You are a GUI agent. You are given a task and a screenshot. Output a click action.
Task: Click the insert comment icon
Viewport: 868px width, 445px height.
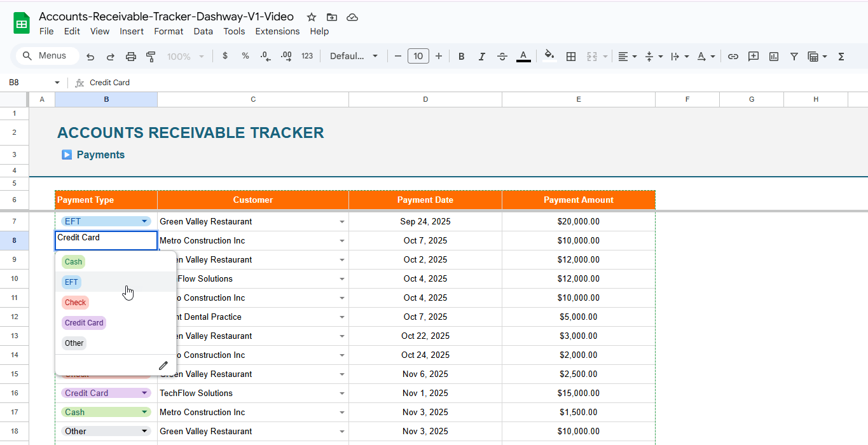point(754,57)
